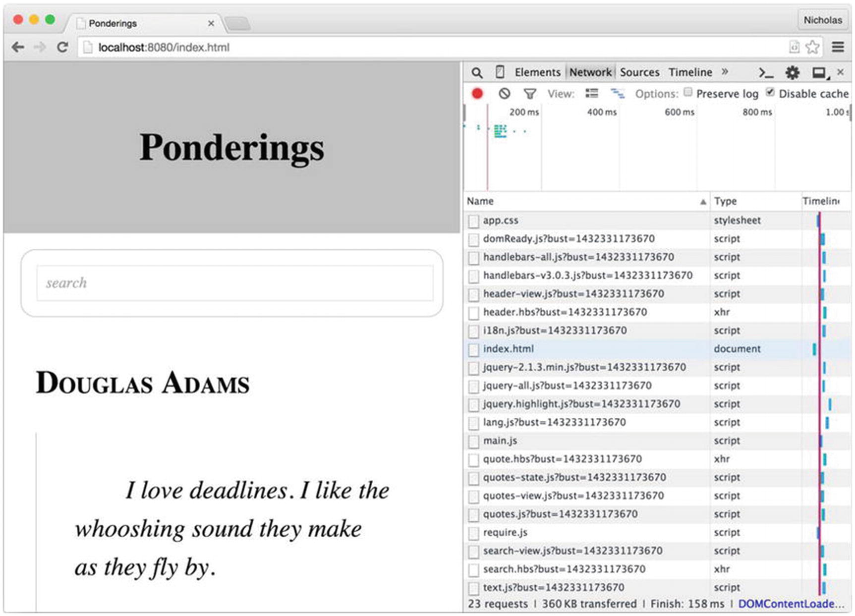Open the Chrome hamburger menu
The image size is (855, 616).
838,48
